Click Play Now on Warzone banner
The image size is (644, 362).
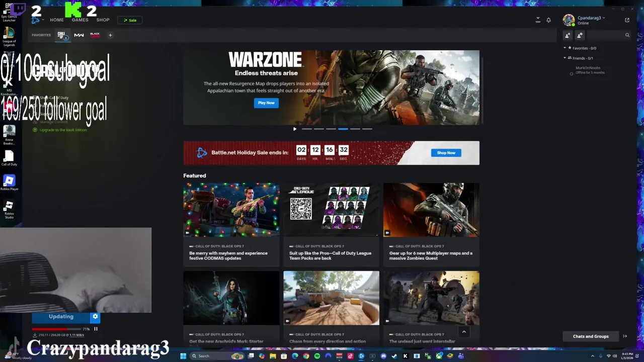pyautogui.click(x=266, y=103)
